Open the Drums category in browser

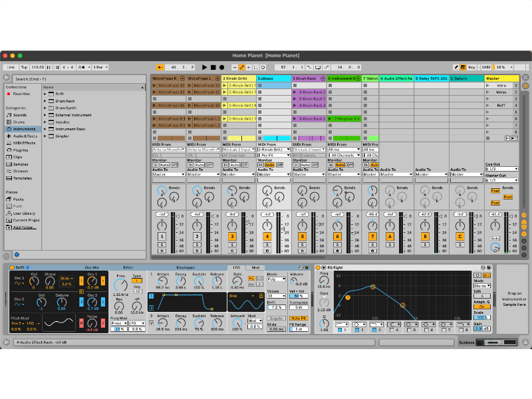click(x=19, y=122)
